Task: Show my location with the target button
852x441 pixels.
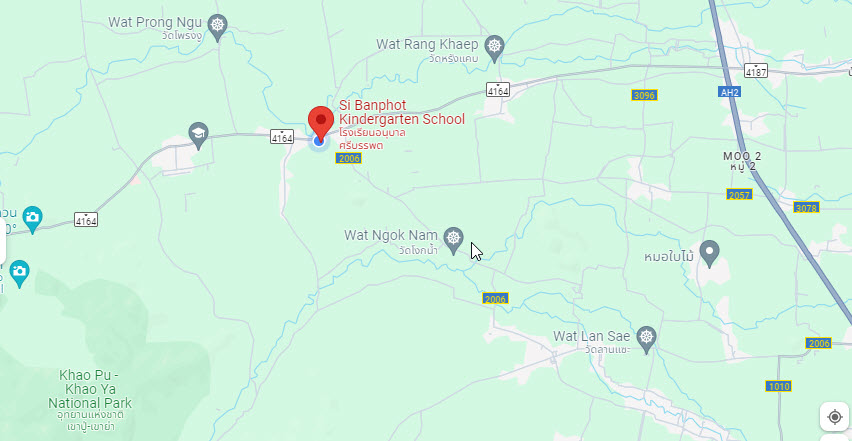Action: pyautogui.click(x=835, y=417)
